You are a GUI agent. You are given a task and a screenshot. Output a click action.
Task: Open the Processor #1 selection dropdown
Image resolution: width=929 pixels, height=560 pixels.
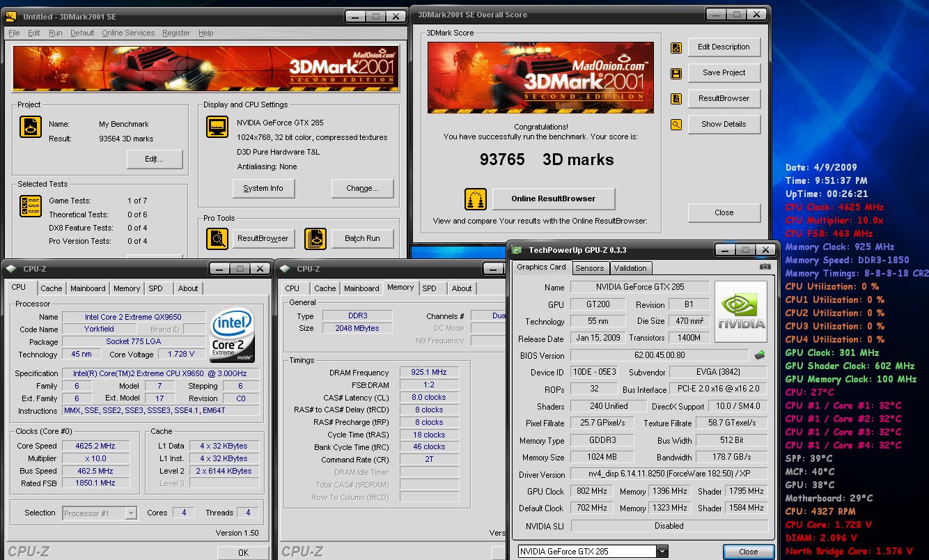click(x=131, y=513)
